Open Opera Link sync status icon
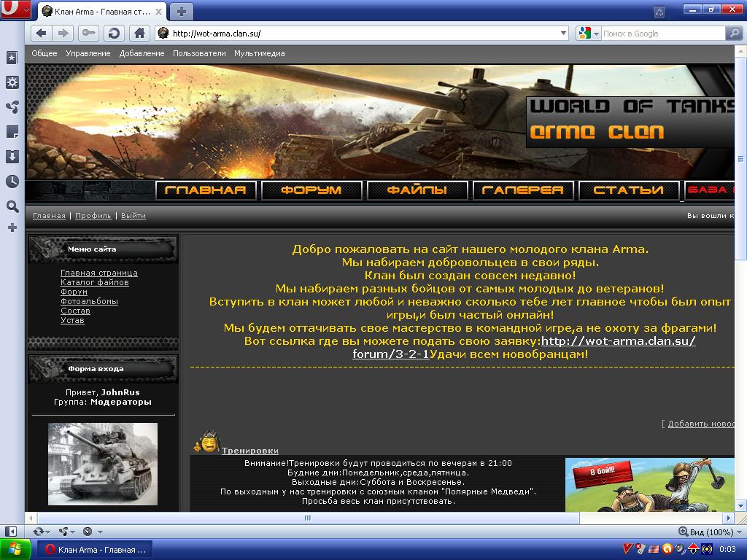Image resolution: width=747 pixels, height=560 pixels. coord(38,532)
